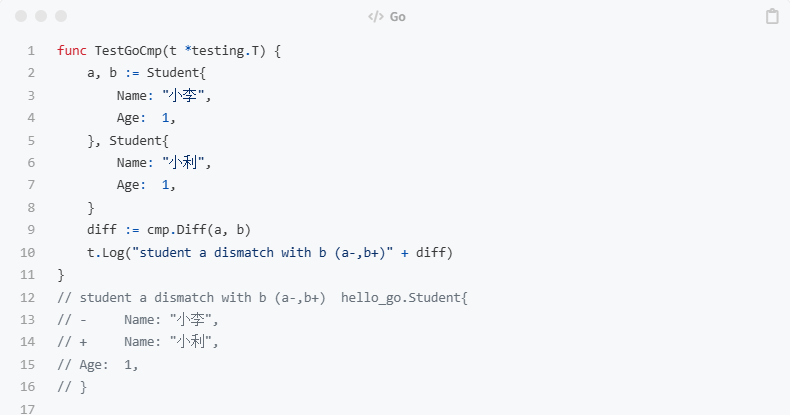Click the "小李" string on line 3

185,95
